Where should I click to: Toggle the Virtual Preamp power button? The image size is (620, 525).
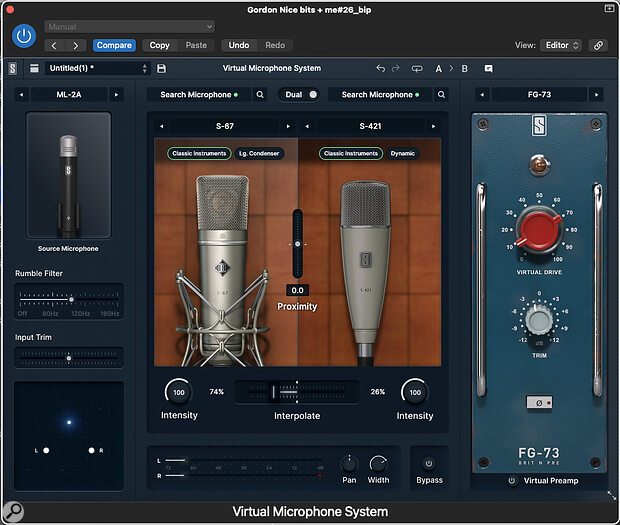pyautogui.click(x=512, y=481)
